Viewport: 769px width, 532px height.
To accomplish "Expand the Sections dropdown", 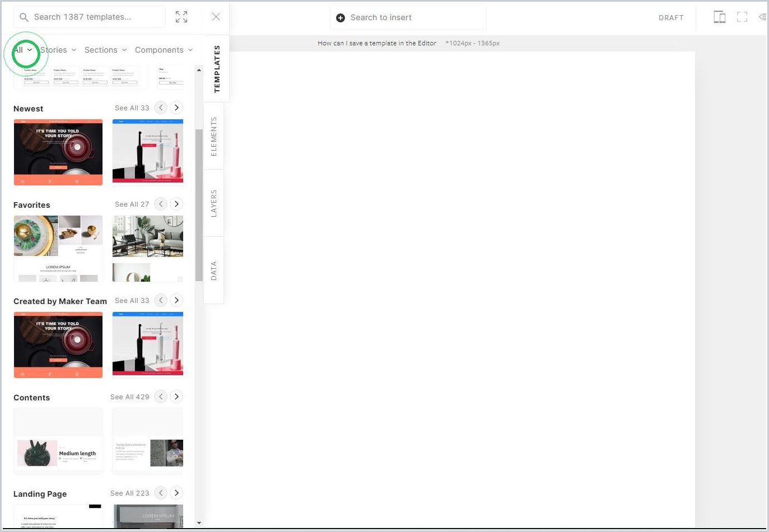I will [x=106, y=50].
